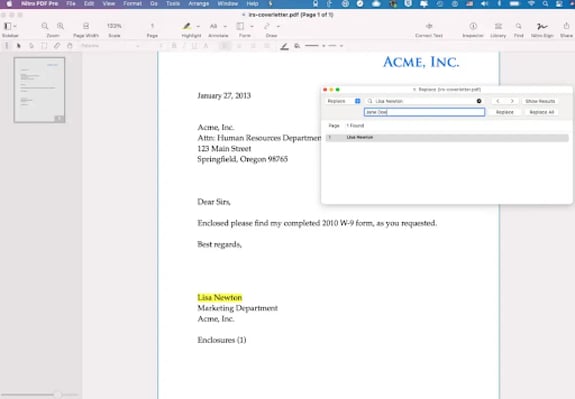Viewport: 575px width, 399px height.
Task: Click the macOS volume icon
Action: [484, 4]
